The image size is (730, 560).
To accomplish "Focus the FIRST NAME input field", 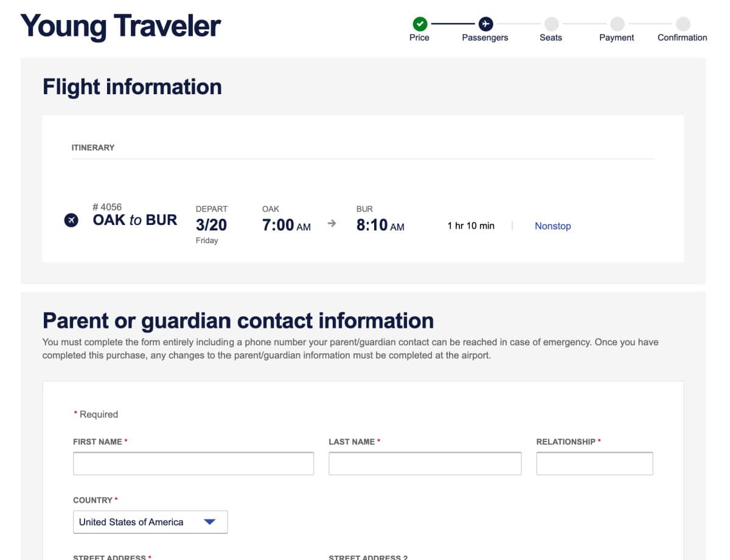I will [193, 463].
